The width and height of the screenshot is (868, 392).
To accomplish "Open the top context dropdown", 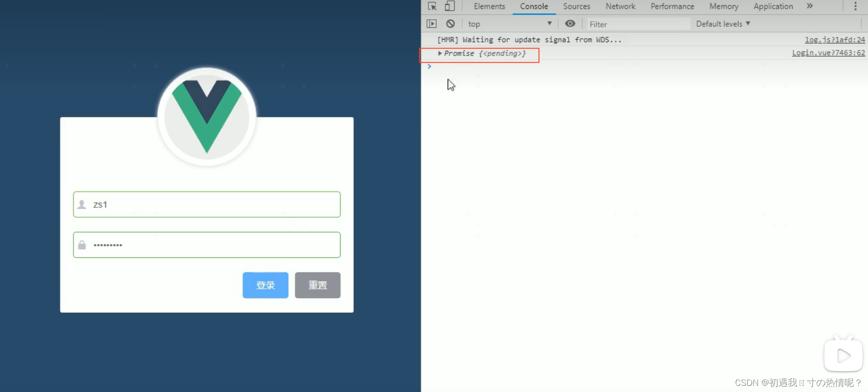I will (510, 24).
